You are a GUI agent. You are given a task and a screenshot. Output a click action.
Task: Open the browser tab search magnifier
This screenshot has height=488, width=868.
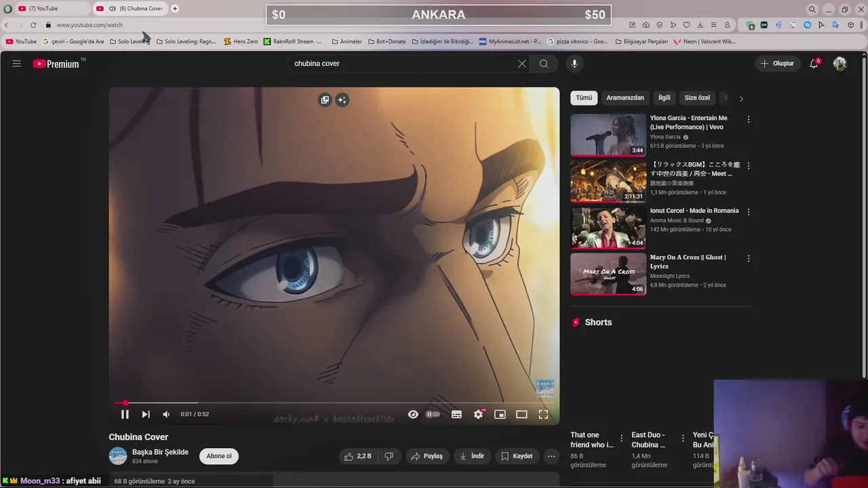pos(812,9)
